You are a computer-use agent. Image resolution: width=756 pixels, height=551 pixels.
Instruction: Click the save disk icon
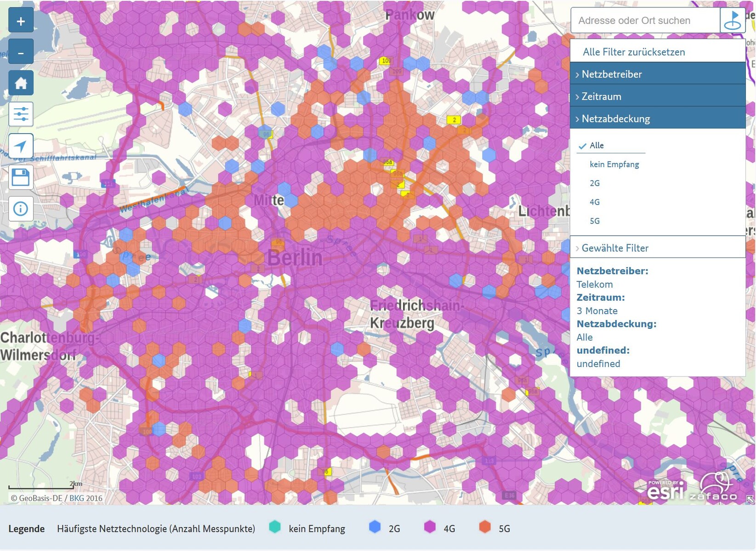[x=21, y=177]
